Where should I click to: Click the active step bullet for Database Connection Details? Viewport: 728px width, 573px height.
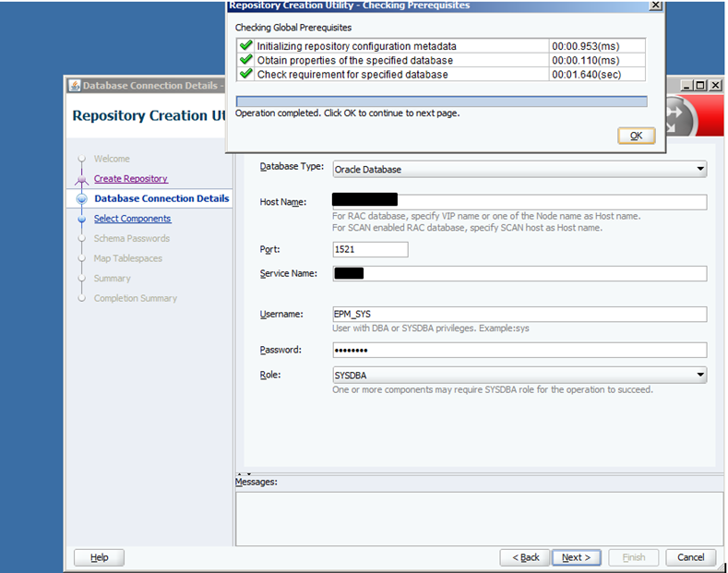point(82,199)
